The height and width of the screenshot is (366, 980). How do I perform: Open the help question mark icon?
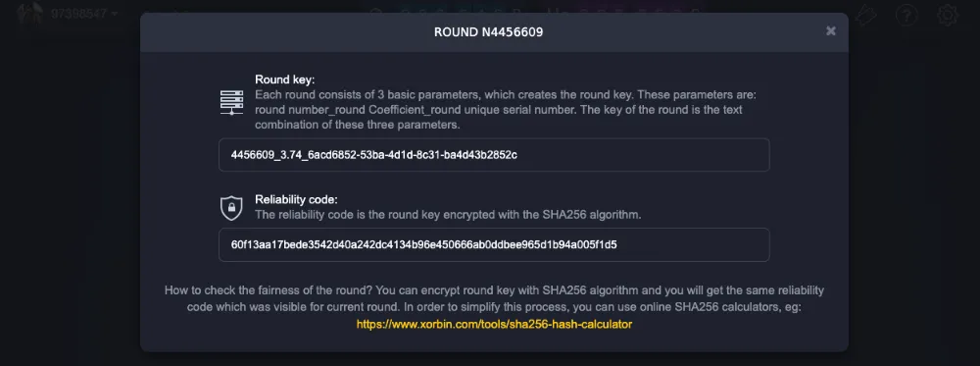pyautogui.click(x=906, y=15)
